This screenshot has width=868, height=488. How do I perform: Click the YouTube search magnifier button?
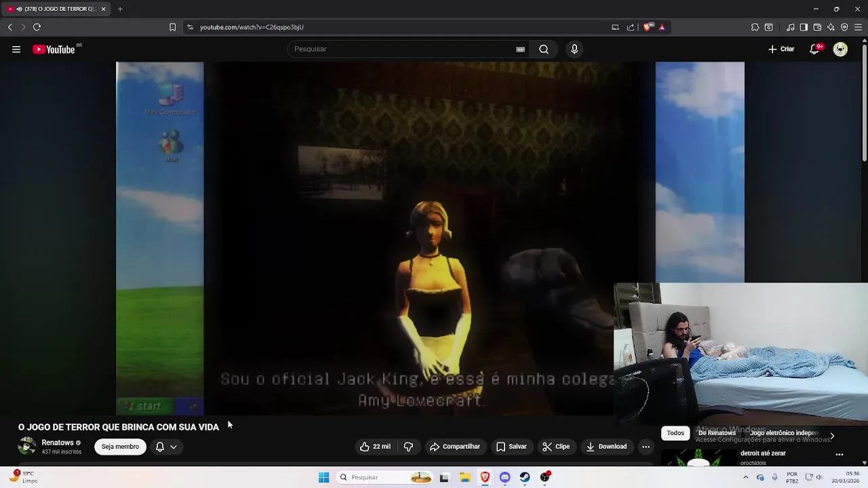(x=544, y=49)
